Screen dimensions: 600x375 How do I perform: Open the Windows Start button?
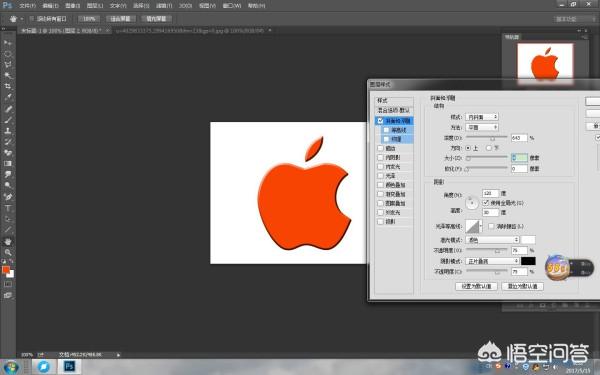(10, 367)
